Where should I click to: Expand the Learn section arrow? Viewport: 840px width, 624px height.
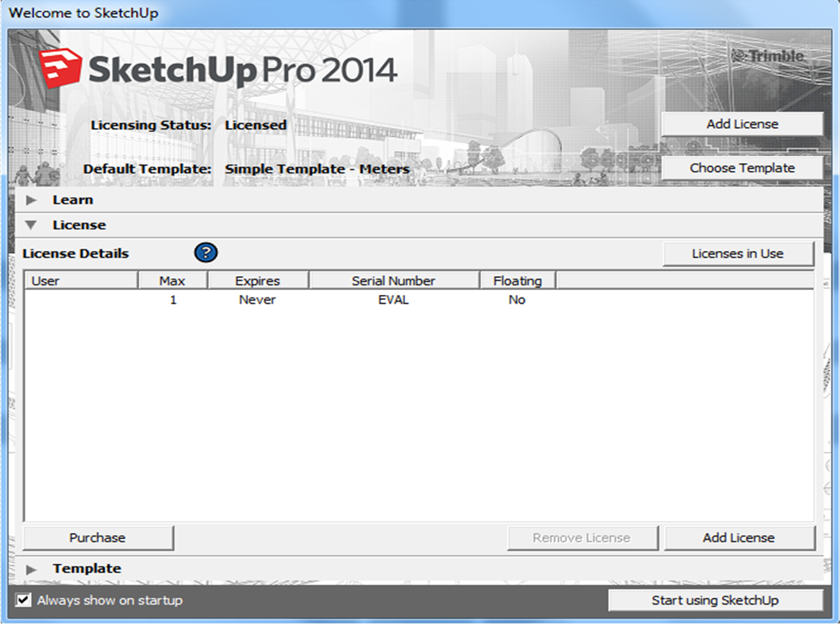pyautogui.click(x=31, y=200)
